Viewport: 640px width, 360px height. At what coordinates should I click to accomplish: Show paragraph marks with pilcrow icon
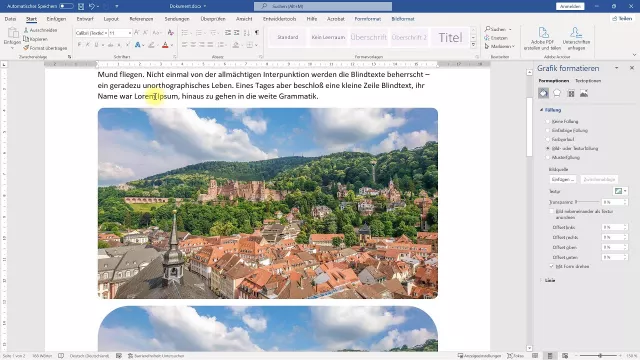(257, 33)
